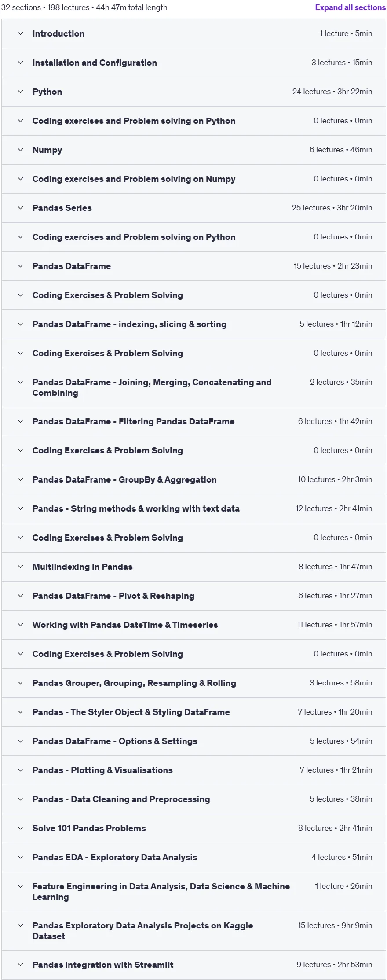Screen dimensions: 387x980
Task: Click chevron for Pandas Grouper, Grouping, Resampling
Action: coord(20,683)
